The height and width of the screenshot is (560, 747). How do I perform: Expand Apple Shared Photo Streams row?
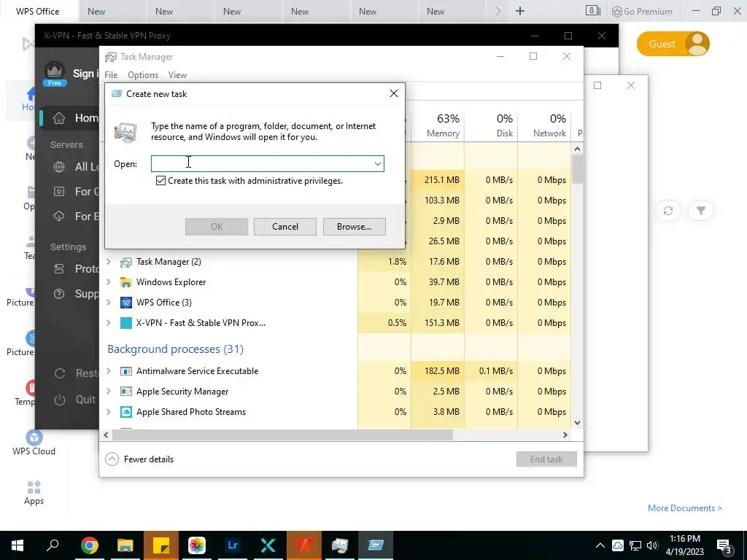109,412
